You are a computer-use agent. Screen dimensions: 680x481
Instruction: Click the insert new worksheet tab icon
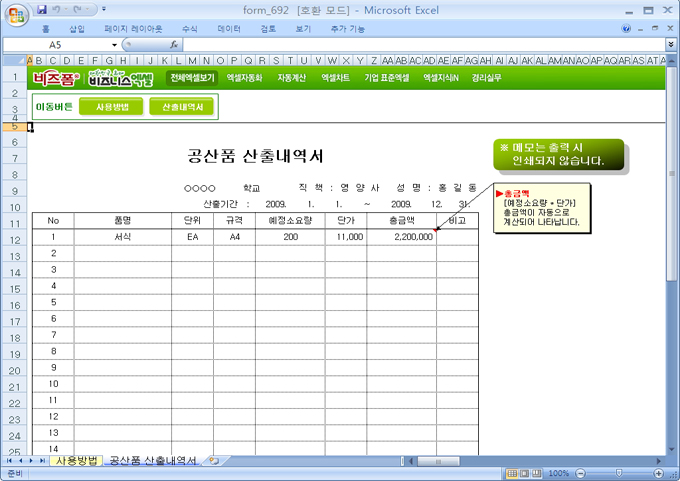214,460
